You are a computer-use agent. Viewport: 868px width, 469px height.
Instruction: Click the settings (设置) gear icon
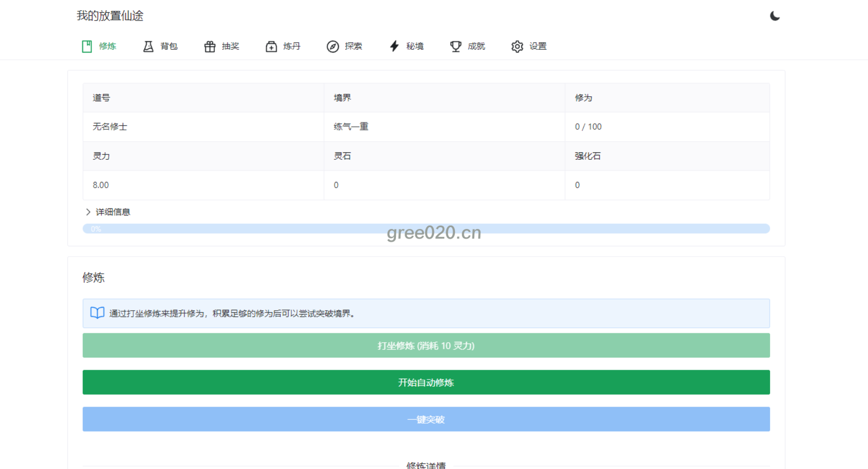[x=517, y=46]
